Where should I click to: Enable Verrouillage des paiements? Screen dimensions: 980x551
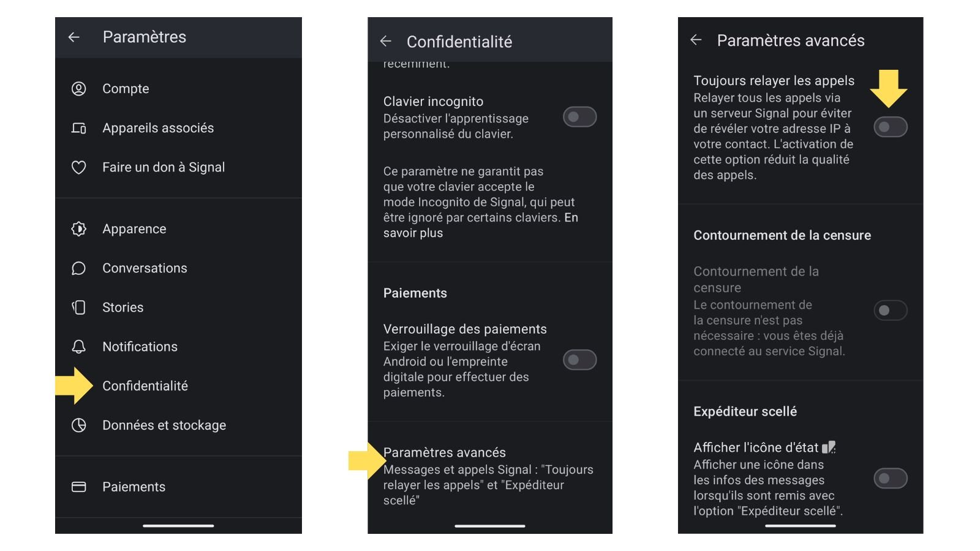578,361
